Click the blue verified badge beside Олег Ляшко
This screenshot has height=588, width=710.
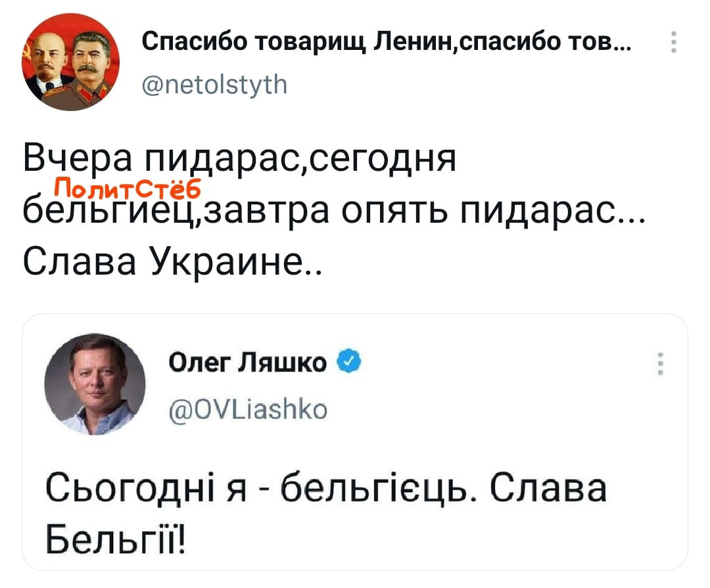coord(346,361)
